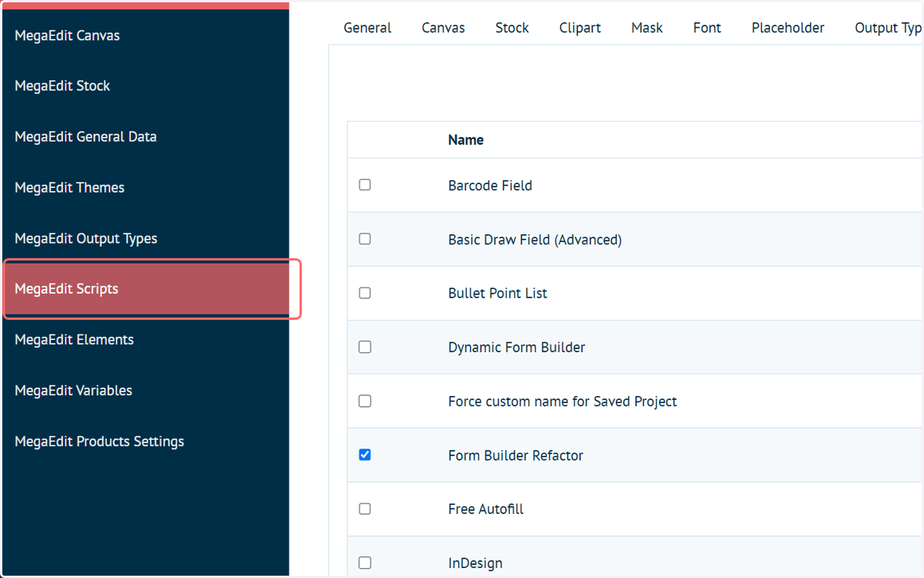Image resolution: width=924 pixels, height=578 pixels.
Task: Click the InDesign row name
Action: point(475,563)
